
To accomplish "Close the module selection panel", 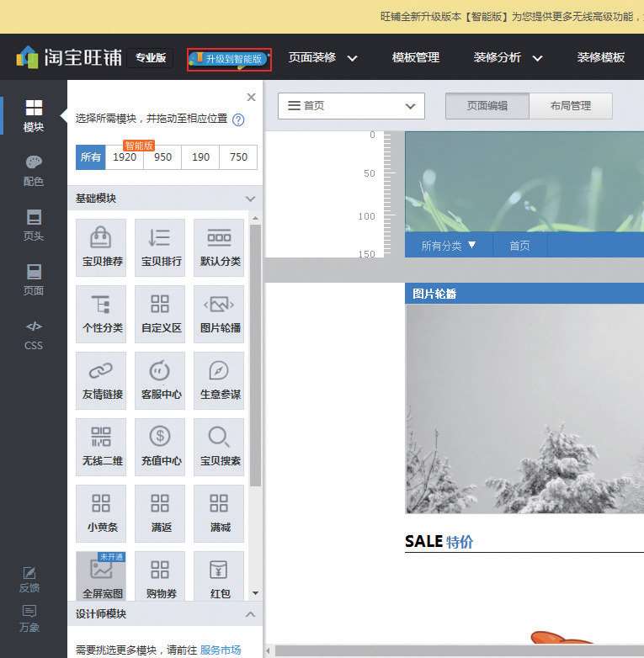I will (x=251, y=97).
